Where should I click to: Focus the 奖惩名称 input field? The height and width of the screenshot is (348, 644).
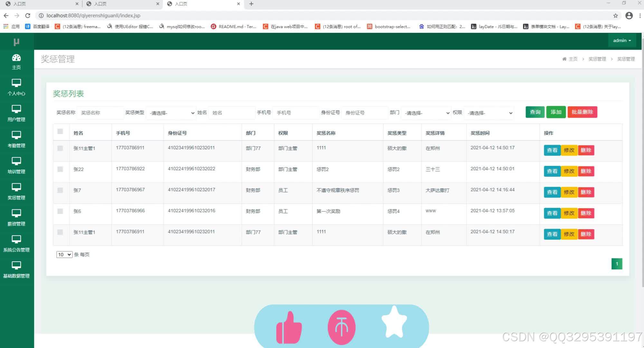100,113
